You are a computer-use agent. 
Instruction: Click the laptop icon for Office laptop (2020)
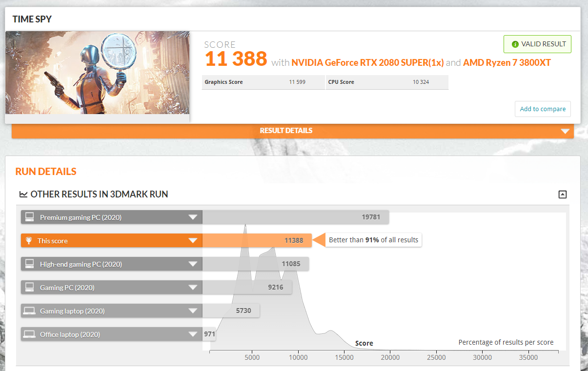tap(29, 334)
